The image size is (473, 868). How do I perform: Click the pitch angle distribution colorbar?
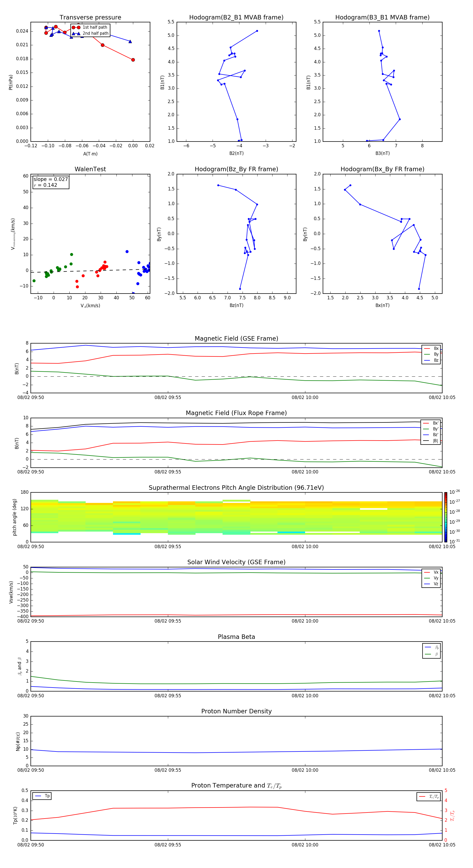446,517
